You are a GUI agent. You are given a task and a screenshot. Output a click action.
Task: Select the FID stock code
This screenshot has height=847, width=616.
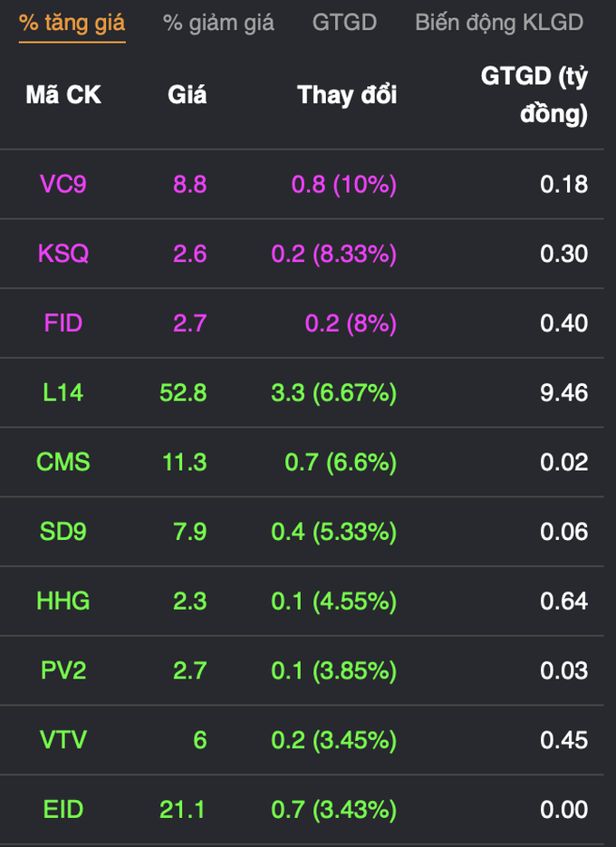pos(63,323)
